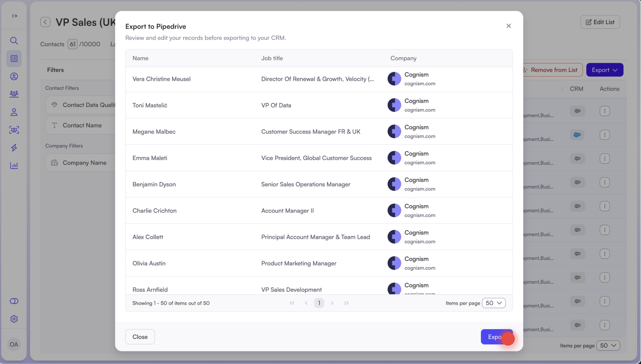The image size is (641, 364).
Task: Open the dialog's items per page dropdown
Action: (x=493, y=303)
